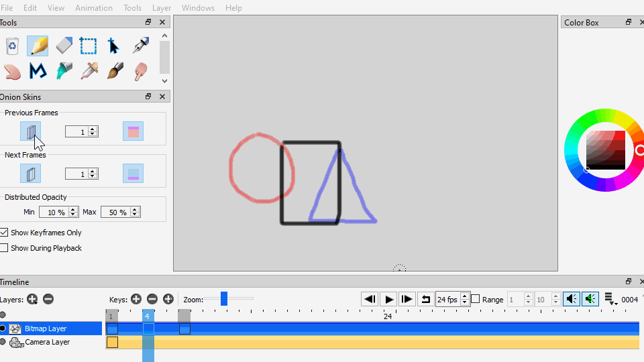Select the Polyline tool icon
Screen dimensions: 644x362
point(38,71)
